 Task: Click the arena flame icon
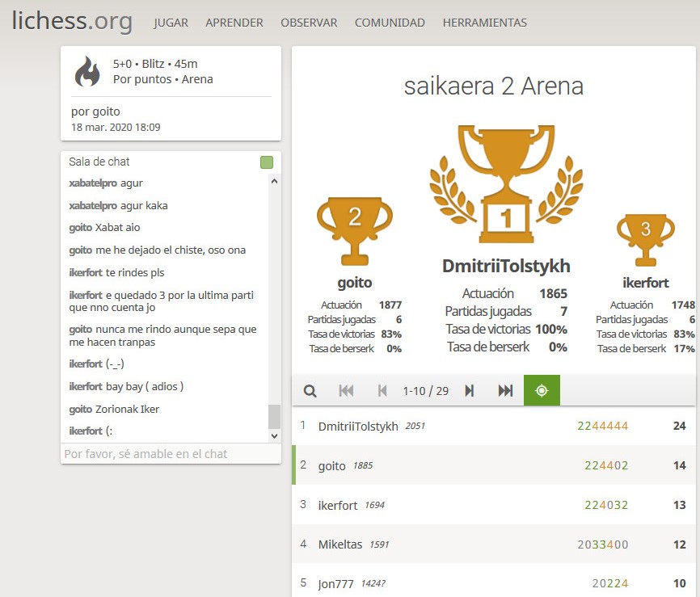(x=87, y=71)
